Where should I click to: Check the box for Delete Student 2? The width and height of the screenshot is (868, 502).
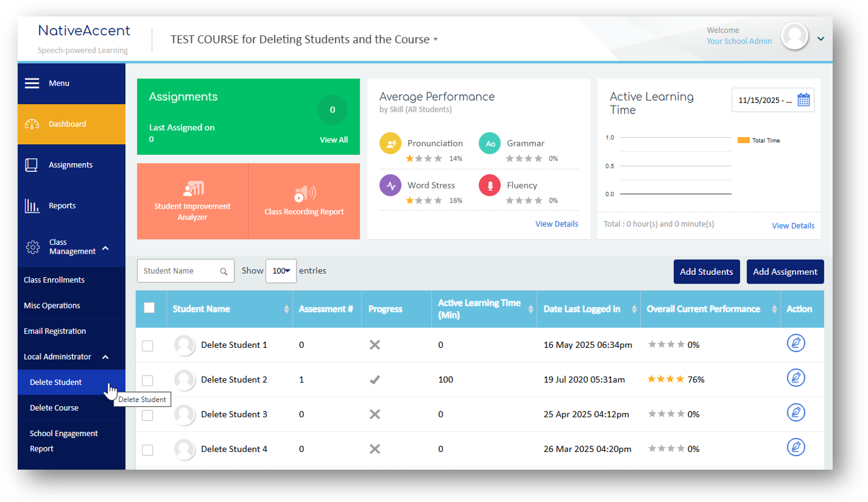148,381
